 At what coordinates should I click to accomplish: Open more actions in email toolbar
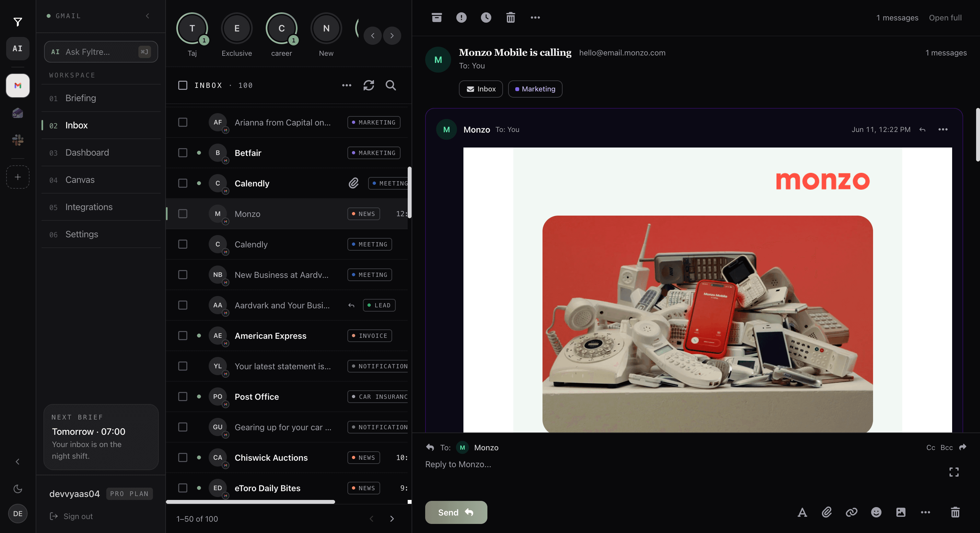[x=535, y=18]
